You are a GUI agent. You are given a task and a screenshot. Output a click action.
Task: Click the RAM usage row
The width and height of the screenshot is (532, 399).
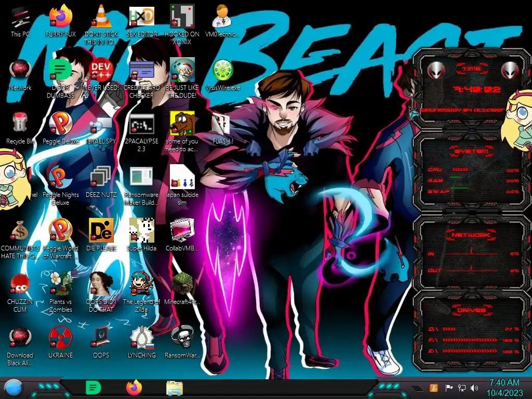473,180
